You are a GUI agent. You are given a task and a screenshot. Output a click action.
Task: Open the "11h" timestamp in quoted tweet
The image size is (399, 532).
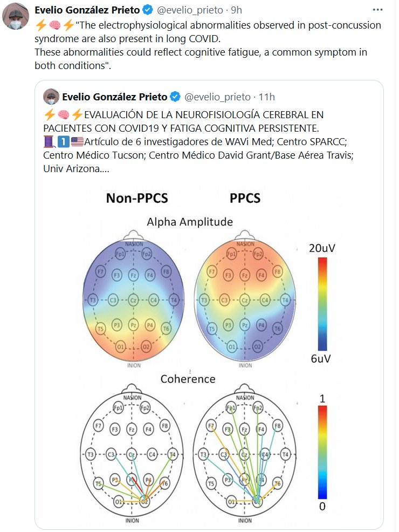pos(267,97)
